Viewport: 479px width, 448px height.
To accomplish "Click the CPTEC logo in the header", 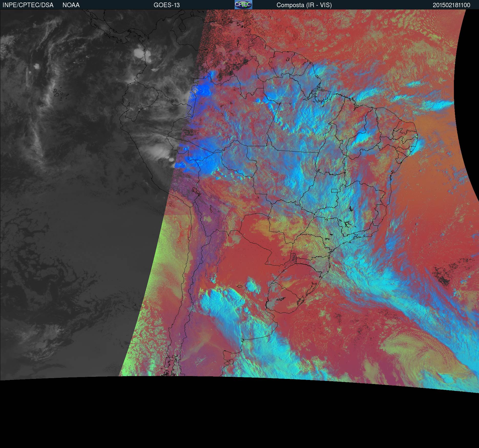I will click(x=243, y=5).
